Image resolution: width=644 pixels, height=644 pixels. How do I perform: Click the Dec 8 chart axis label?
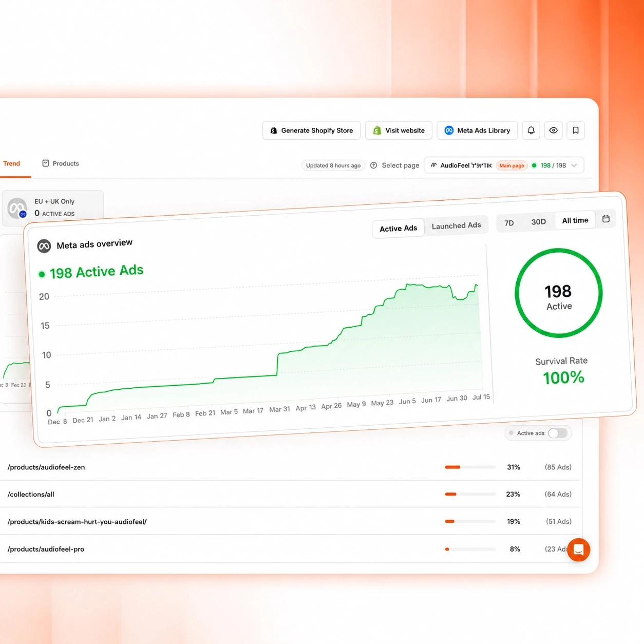57,422
